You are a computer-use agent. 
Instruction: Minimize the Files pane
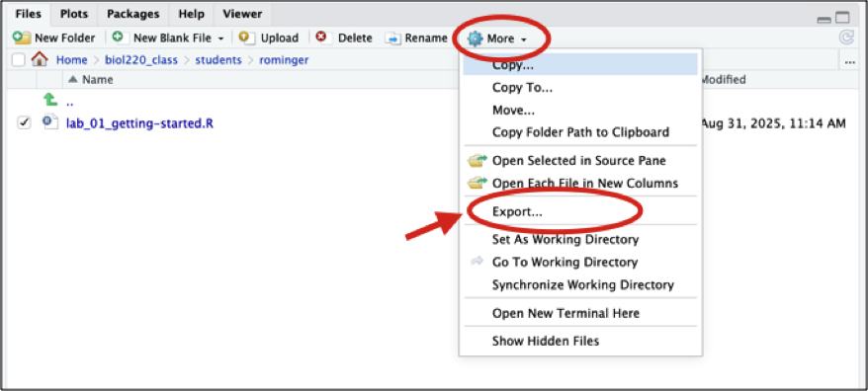tap(825, 19)
